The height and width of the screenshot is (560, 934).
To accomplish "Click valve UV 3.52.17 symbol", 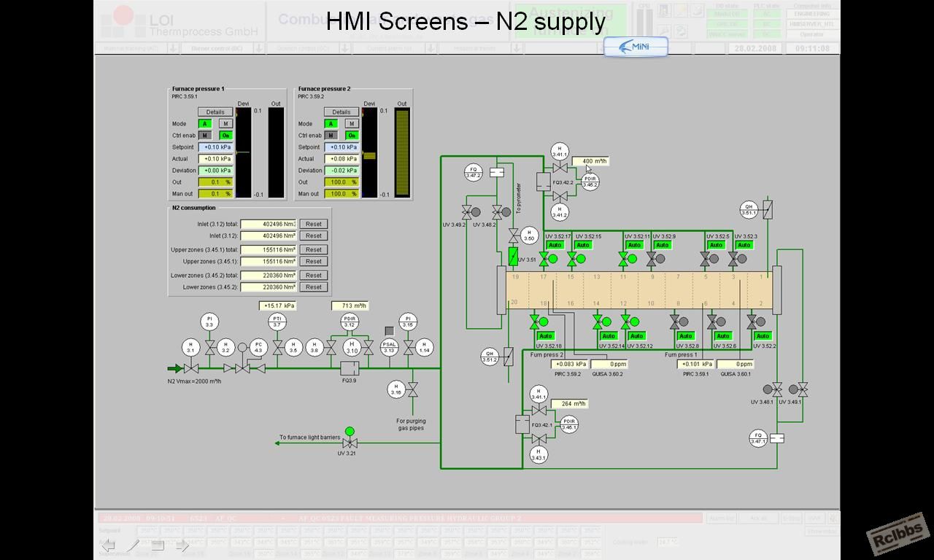I will (x=548, y=258).
